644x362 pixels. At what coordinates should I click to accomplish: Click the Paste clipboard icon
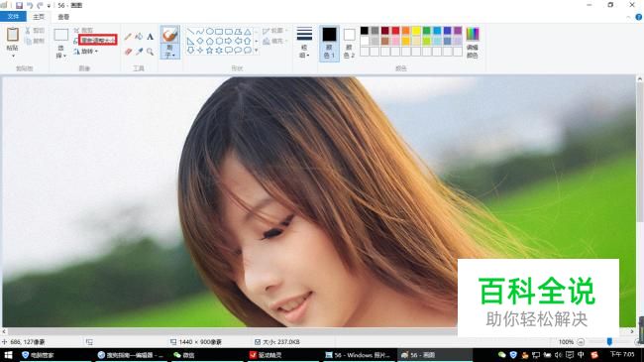(x=13, y=35)
